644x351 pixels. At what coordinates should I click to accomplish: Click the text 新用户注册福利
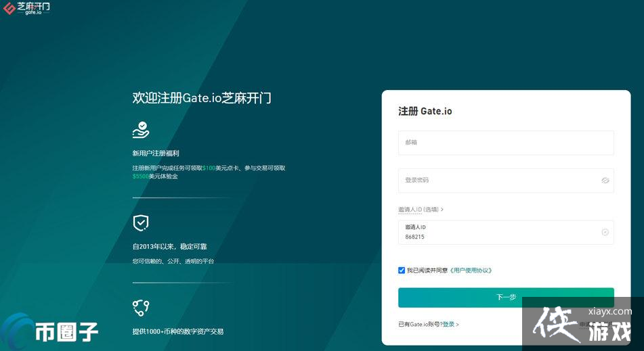pos(156,154)
